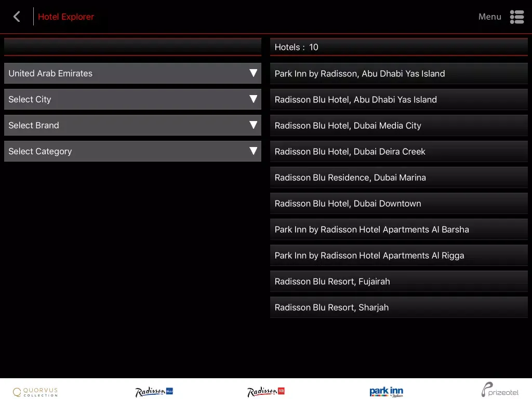Tap the Quorvus Collection logo

[x=35, y=392]
